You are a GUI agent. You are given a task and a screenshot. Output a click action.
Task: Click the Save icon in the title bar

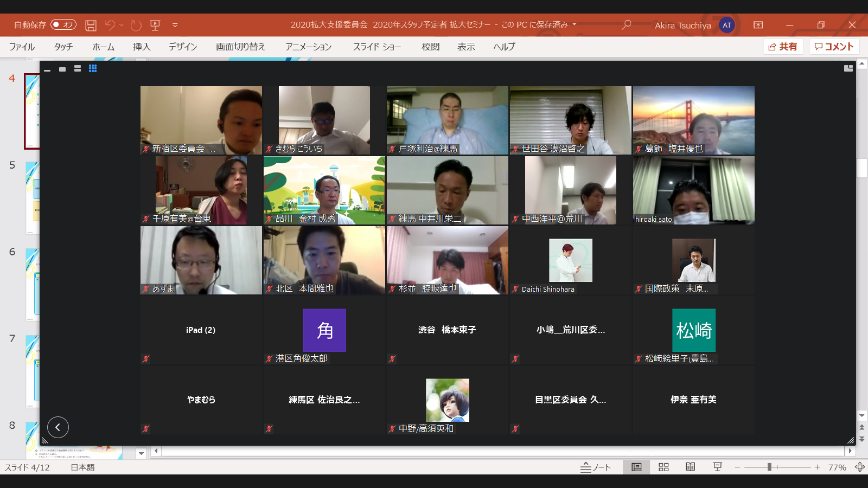click(x=91, y=25)
